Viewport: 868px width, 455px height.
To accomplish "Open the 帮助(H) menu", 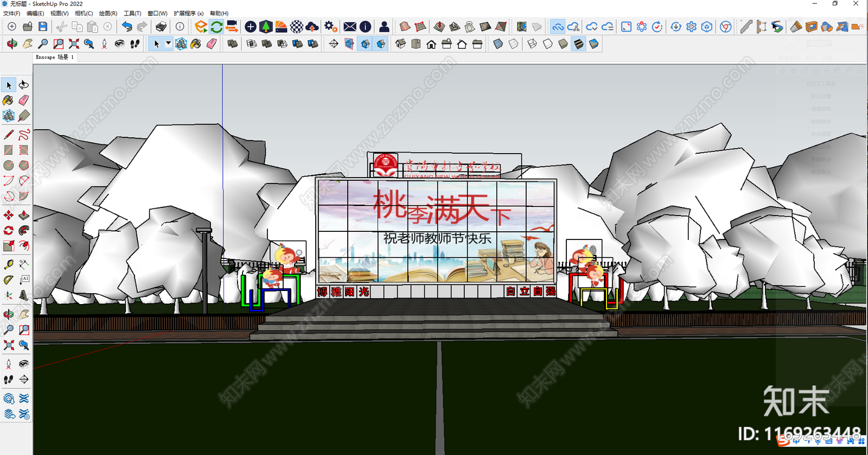I will click(x=219, y=13).
